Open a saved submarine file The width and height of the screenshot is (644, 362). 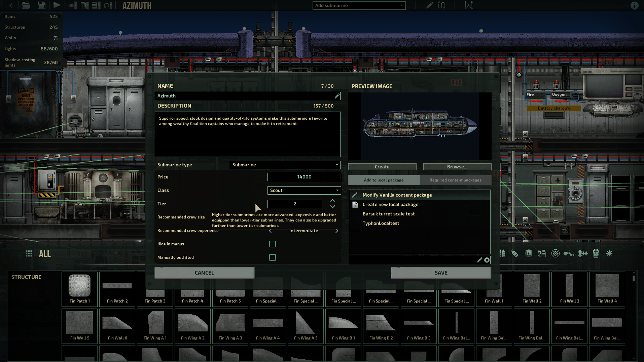pyautogui.click(x=26, y=5)
